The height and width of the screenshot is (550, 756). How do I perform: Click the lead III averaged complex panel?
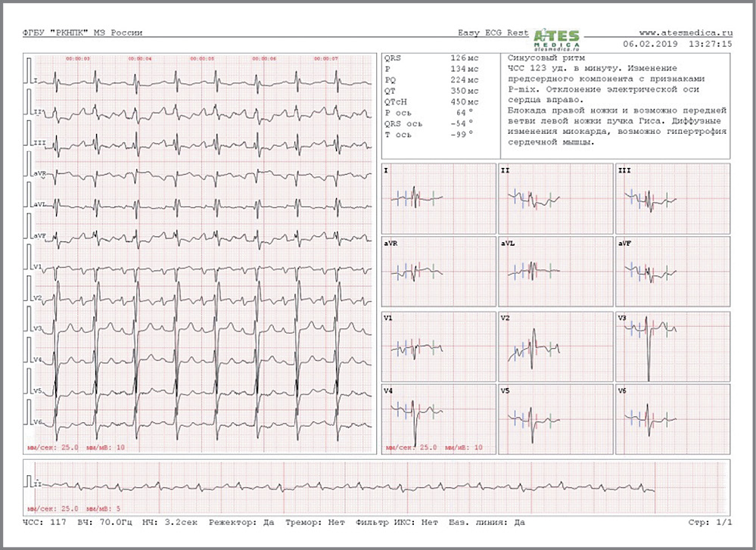click(673, 198)
